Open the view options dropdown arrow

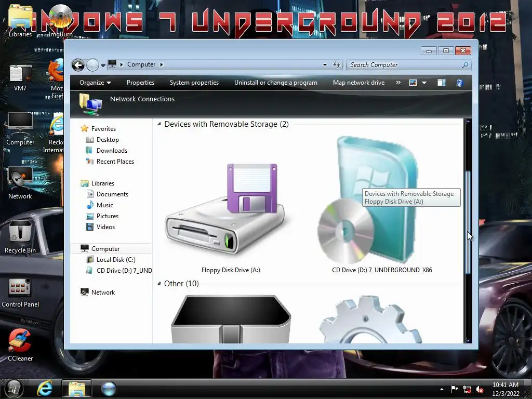[424, 83]
